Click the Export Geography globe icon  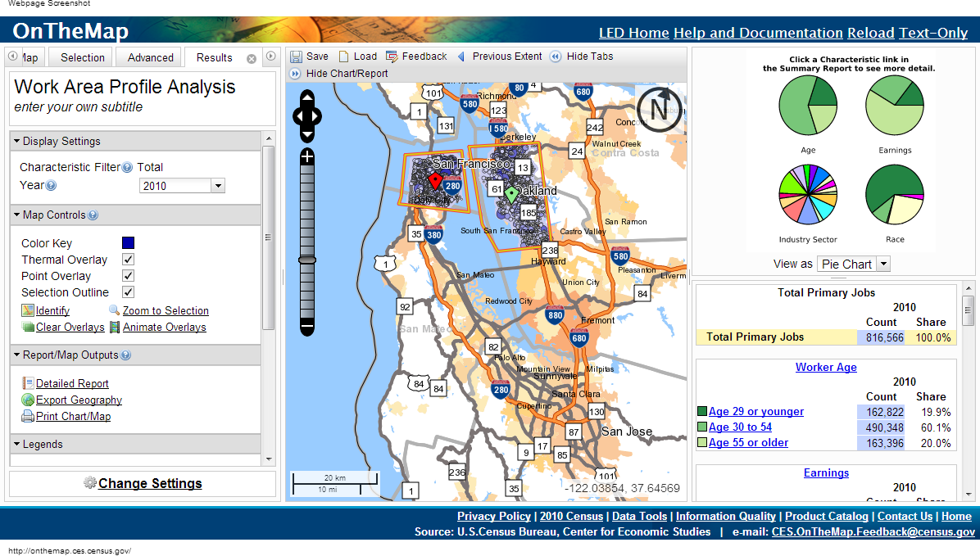coord(28,400)
